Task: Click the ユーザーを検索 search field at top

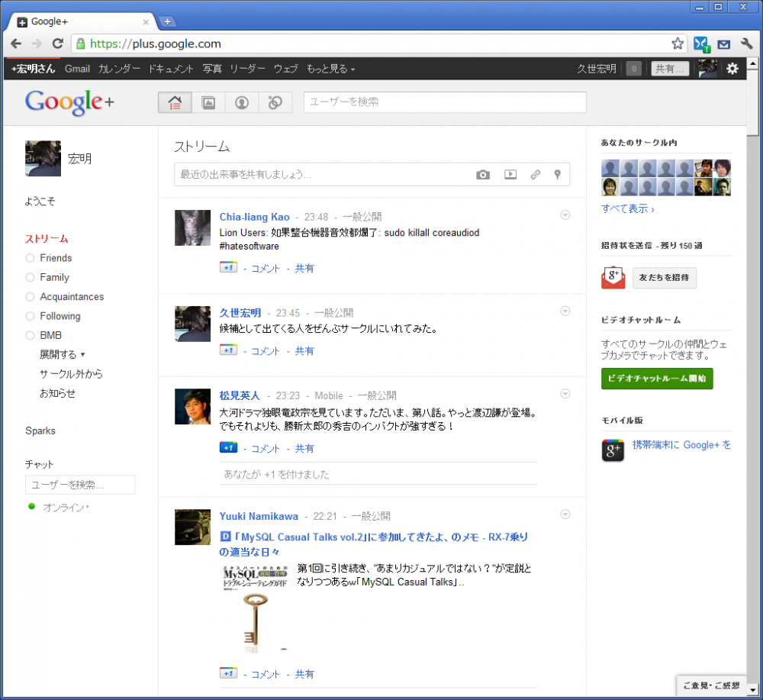Action: (445, 102)
